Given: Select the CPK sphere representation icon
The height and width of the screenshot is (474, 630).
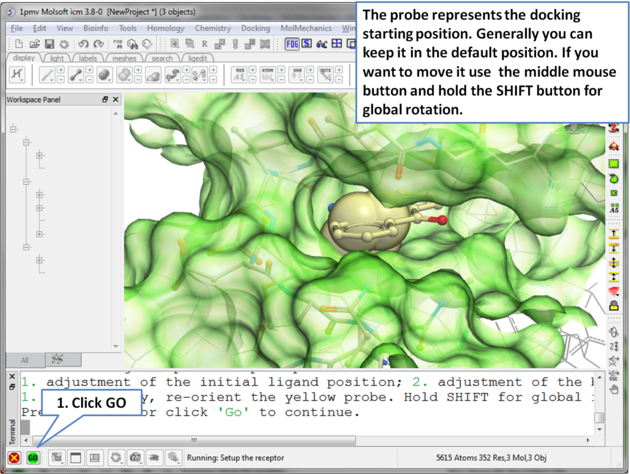Looking at the screenshot, I should 104,75.
